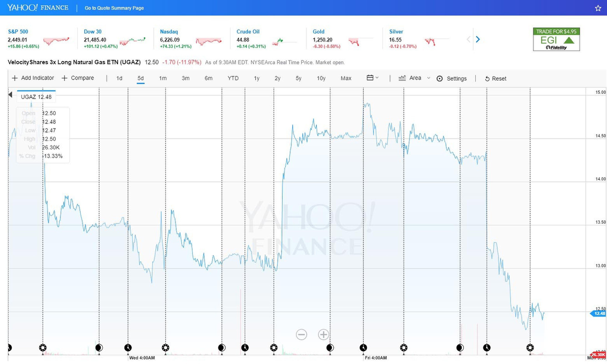Screen dimensions: 607x364
Task: Select the 3m time range
Action: coord(186,78)
